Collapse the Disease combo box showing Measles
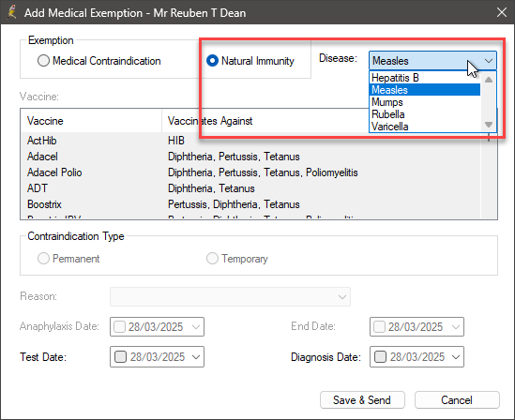This screenshot has width=515, height=420. (x=432, y=61)
